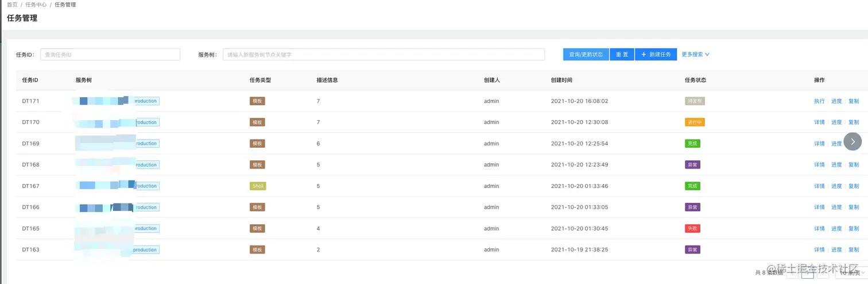Viewport: 868px width, 284px height.
Task: View 进度 for task DT165
Action: (x=836, y=229)
